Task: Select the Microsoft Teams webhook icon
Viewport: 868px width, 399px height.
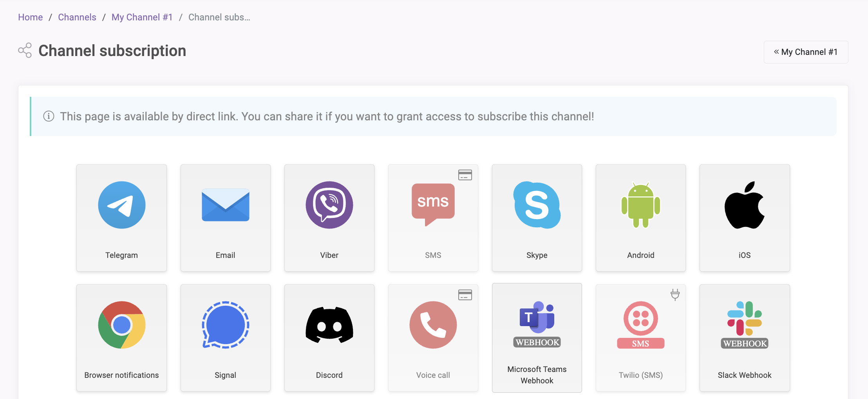Action: click(537, 324)
